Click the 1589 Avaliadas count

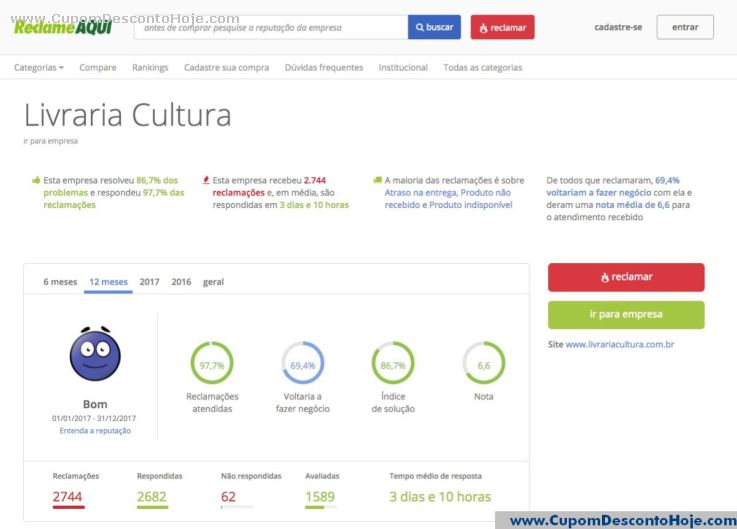pos(320,497)
